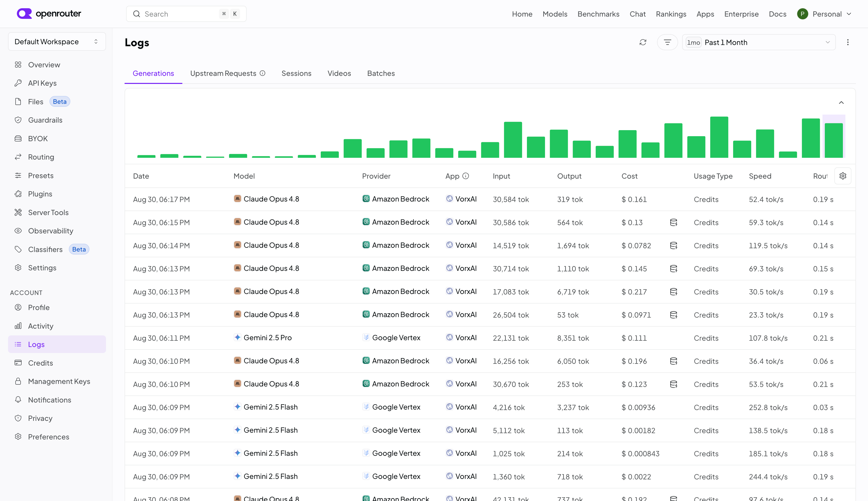This screenshot has width=868, height=501.
Task: Click the Classifiers tag icon
Action: (18, 249)
